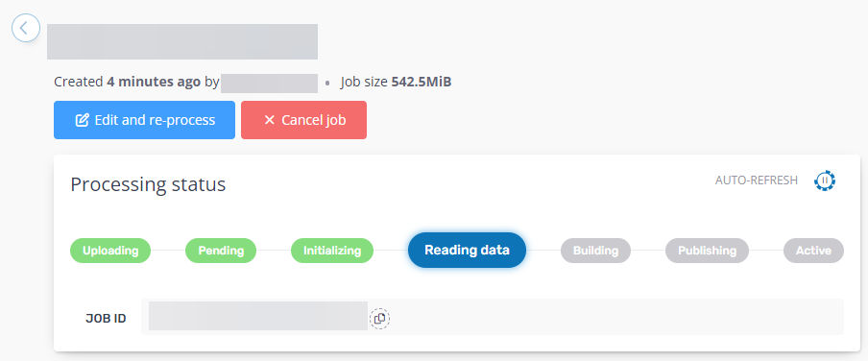Select the Pending status step

click(221, 251)
